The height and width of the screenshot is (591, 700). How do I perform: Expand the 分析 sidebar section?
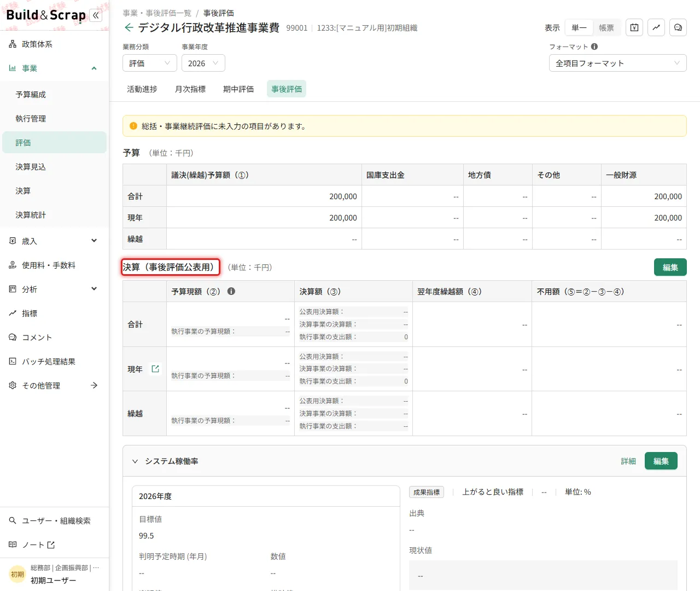coord(94,289)
